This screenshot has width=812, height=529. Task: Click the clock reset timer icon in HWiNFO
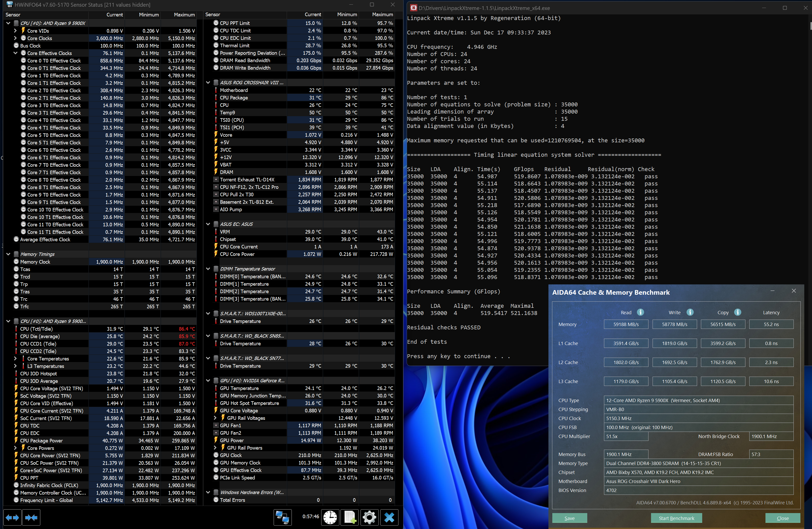click(330, 517)
